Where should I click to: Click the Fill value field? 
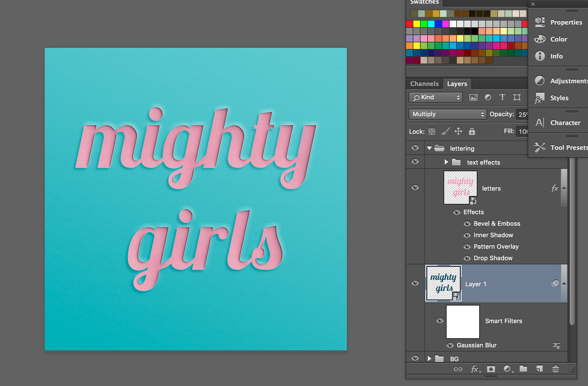(x=522, y=131)
